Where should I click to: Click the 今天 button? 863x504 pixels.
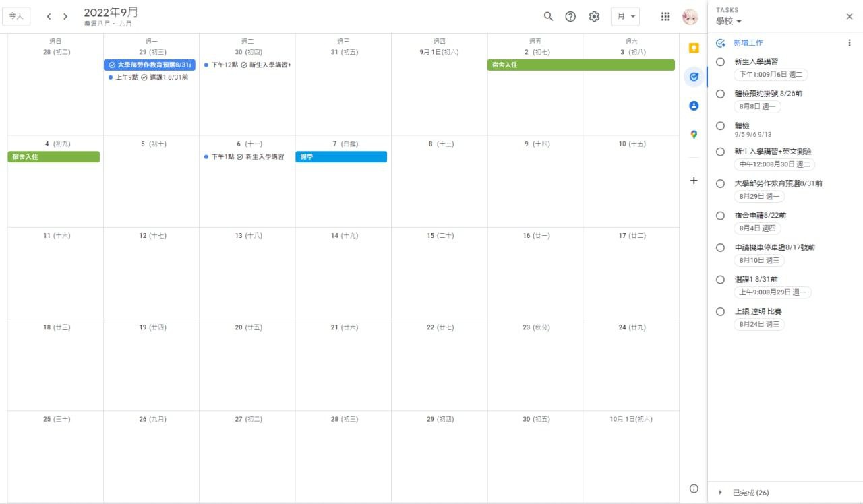(x=16, y=16)
